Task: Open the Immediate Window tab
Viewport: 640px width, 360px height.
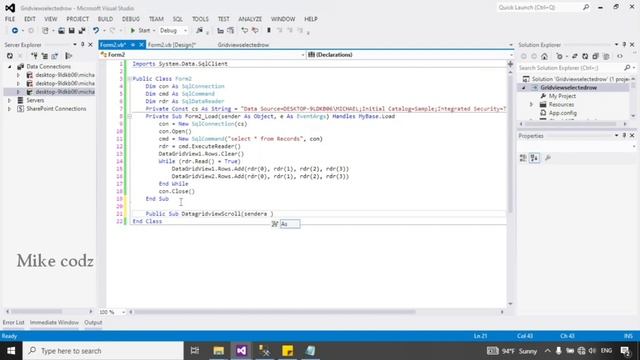Action: (x=54, y=323)
